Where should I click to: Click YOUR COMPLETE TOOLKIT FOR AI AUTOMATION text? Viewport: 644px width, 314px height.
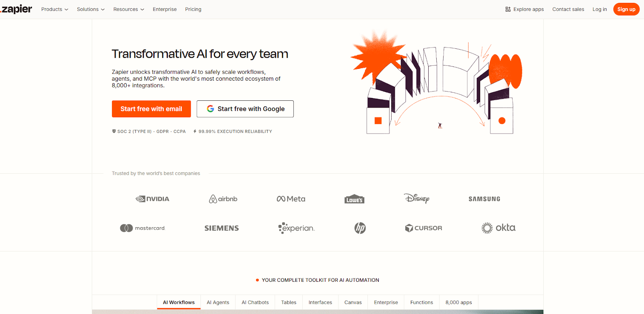point(320,280)
